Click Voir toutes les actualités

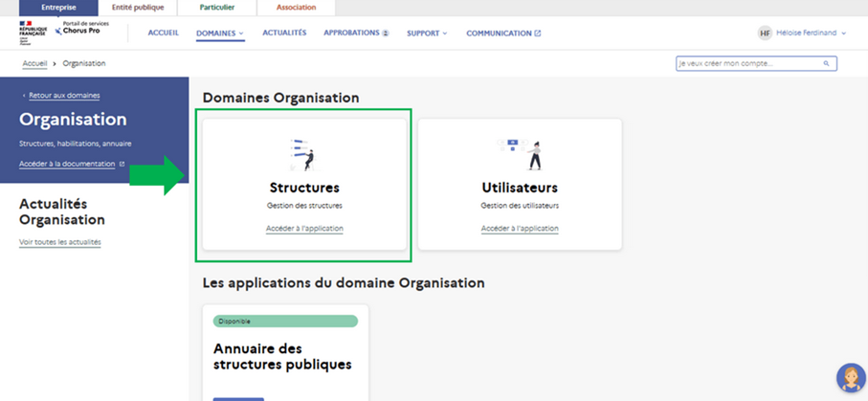[x=59, y=242]
